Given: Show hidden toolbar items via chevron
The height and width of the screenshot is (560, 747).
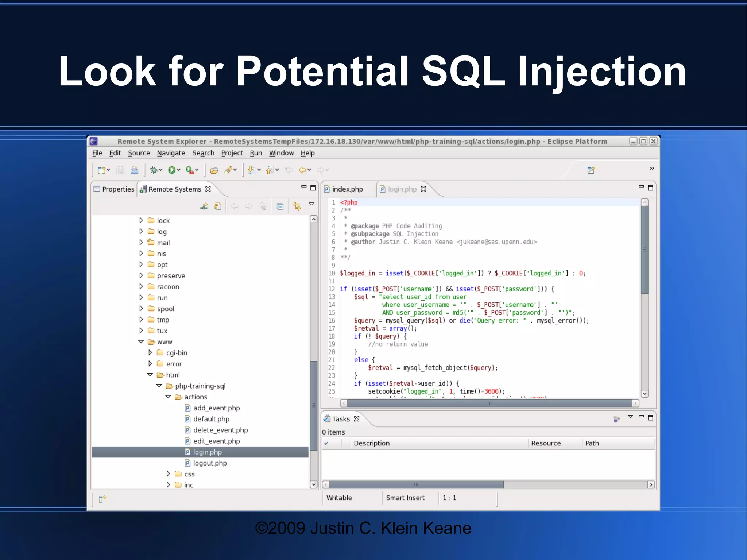Looking at the screenshot, I should coord(652,168).
